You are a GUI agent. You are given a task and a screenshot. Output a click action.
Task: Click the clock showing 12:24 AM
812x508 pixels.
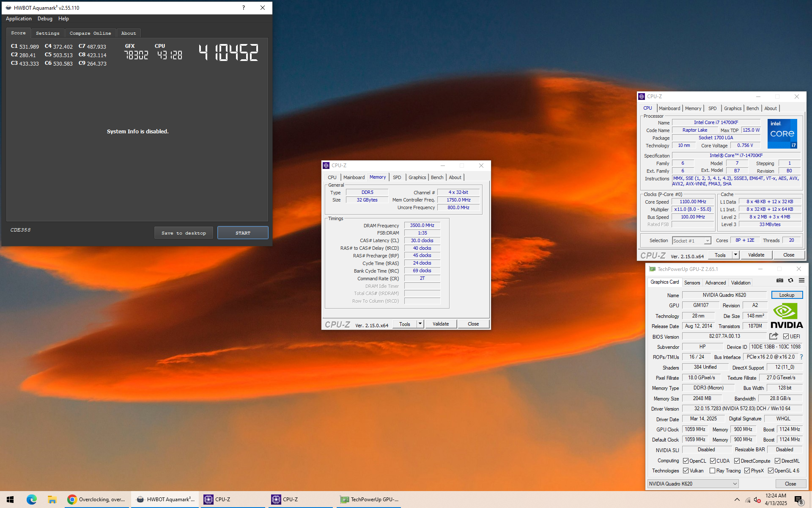tap(776, 496)
